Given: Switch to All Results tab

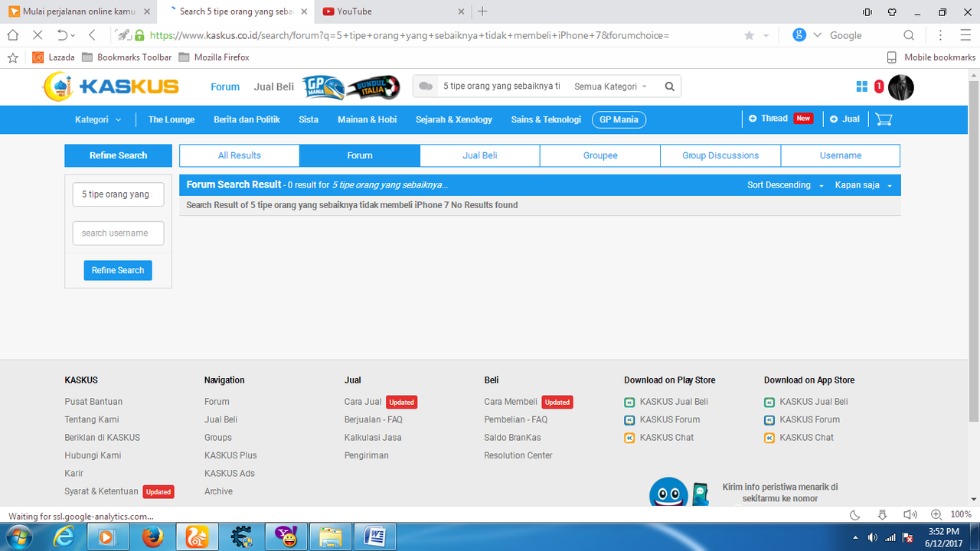Looking at the screenshot, I should click(240, 155).
